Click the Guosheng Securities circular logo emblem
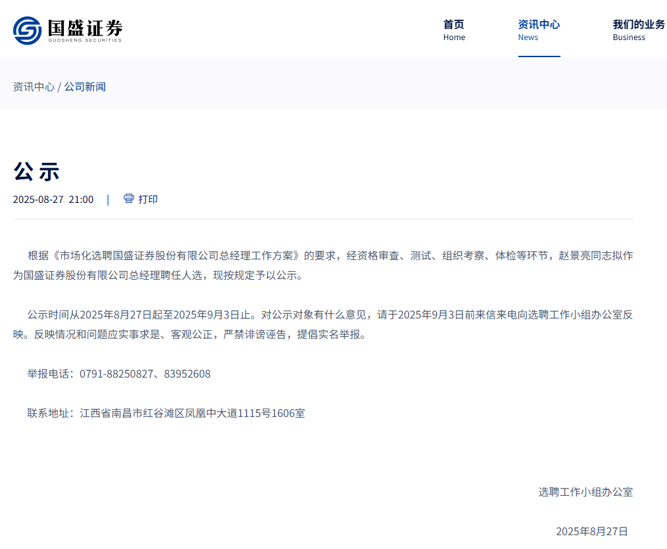This screenshot has width=667, height=549. pos(28,30)
